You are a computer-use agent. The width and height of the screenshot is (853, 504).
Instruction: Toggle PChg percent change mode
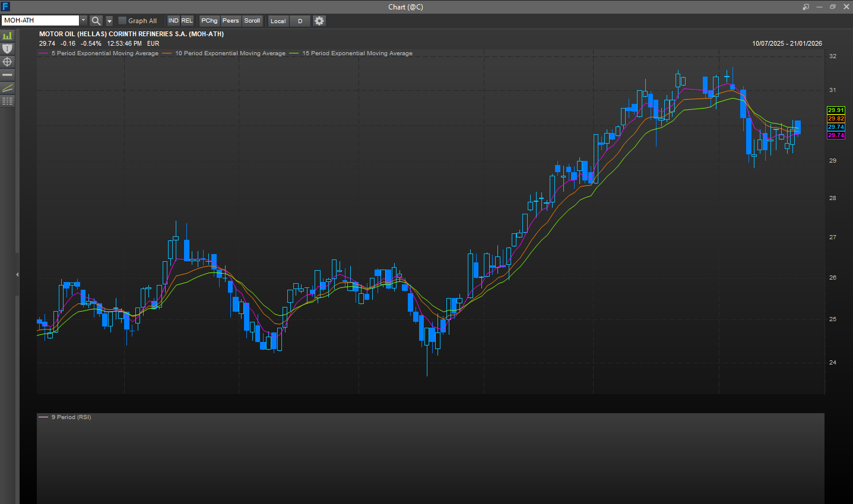click(x=210, y=21)
